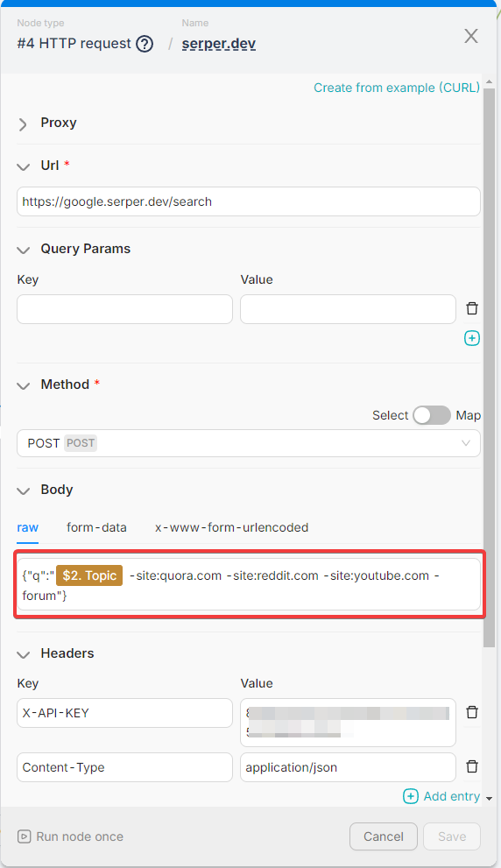The image size is (501, 868).
Task: Delete the Content-Type header row
Action: point(472,766)
